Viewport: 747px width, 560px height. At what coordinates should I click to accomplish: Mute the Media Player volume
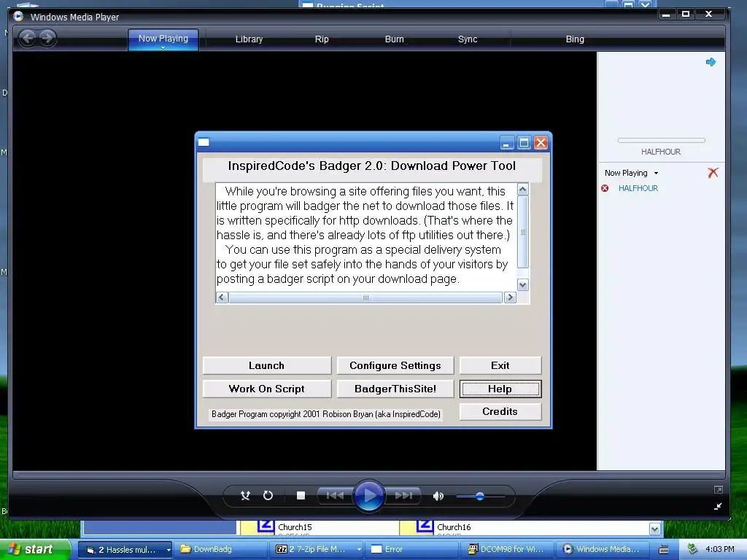[x=438, y=496]
